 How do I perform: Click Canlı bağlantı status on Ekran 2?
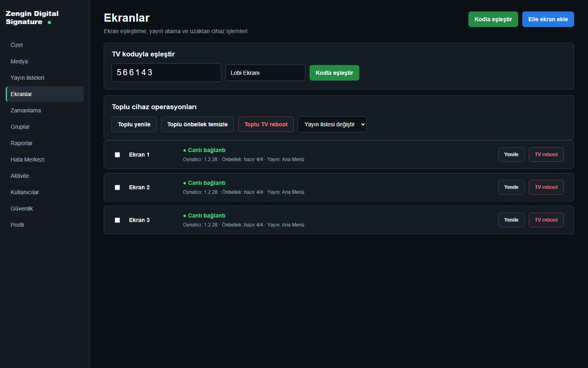click(x=204, y=183)
